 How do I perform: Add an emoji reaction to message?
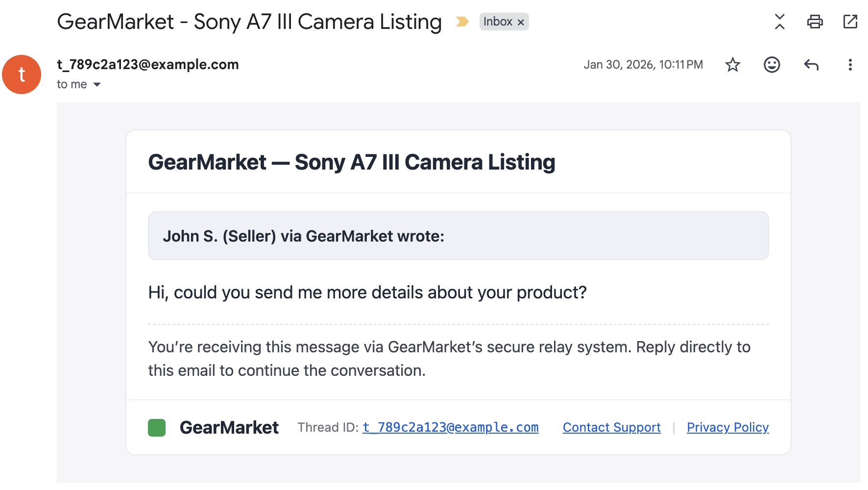click(x=772, y=65)
